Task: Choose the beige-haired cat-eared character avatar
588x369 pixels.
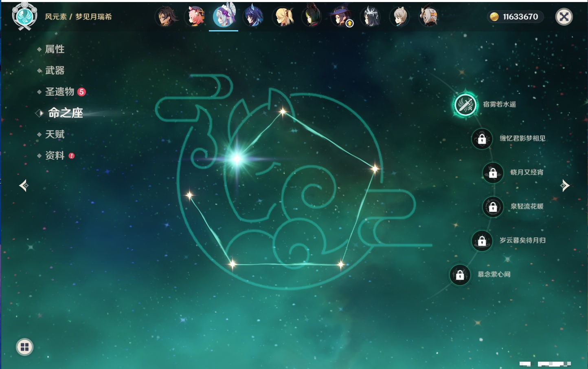Action: click(x=400, y=17)
